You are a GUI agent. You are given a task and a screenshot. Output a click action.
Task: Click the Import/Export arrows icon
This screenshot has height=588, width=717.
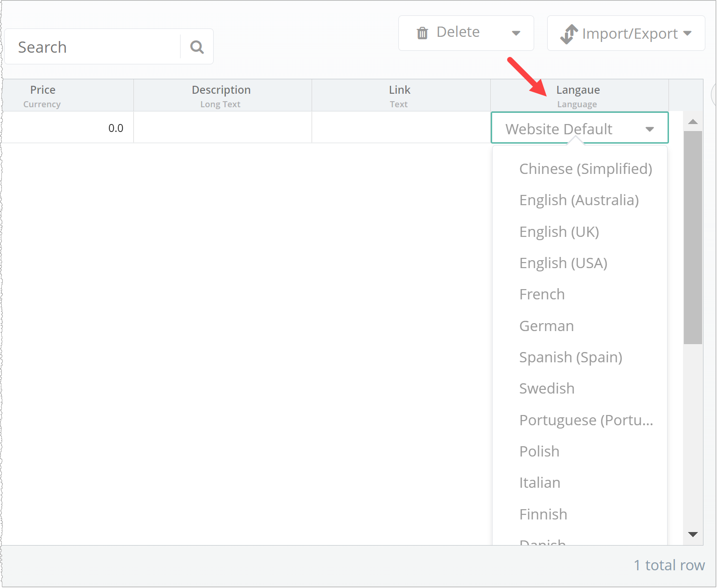[x=569, y=34]
